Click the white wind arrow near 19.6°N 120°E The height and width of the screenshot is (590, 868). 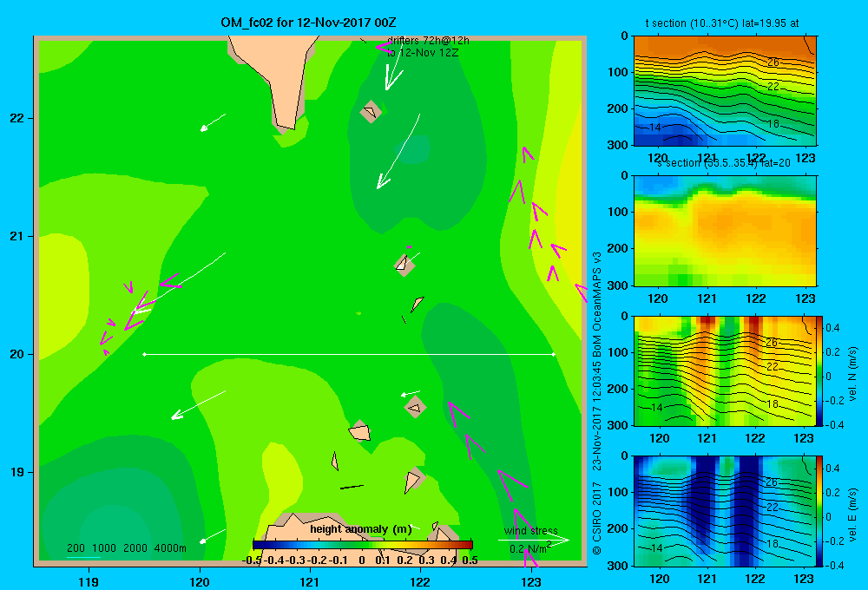[198, 404]
